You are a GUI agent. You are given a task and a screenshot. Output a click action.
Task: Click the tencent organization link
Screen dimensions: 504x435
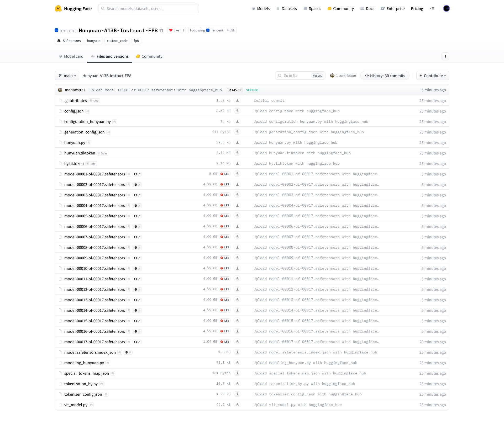click(x=67, y=31)
